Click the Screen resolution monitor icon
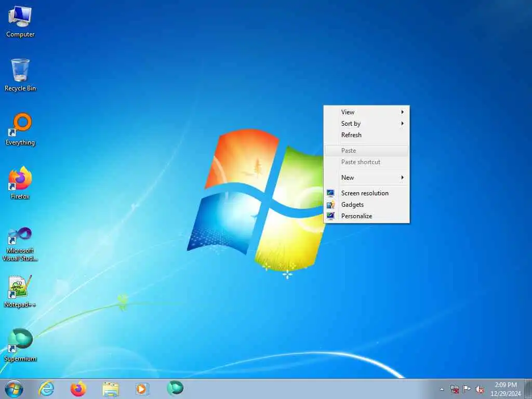The height and width of the screenshot is (399, 532). pyautogui.click(x=330, y=193)
